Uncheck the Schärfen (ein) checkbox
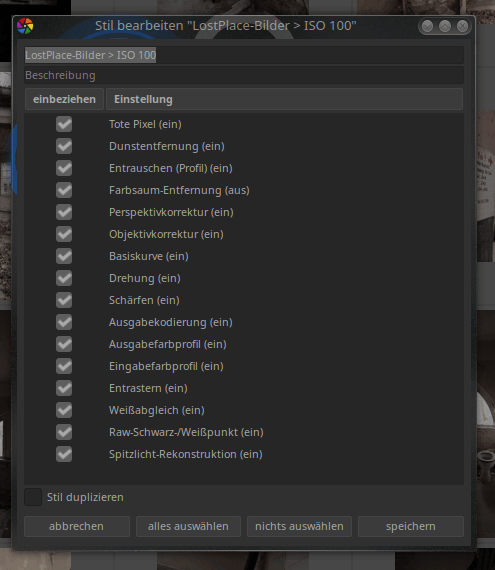 tap(64, 300)
